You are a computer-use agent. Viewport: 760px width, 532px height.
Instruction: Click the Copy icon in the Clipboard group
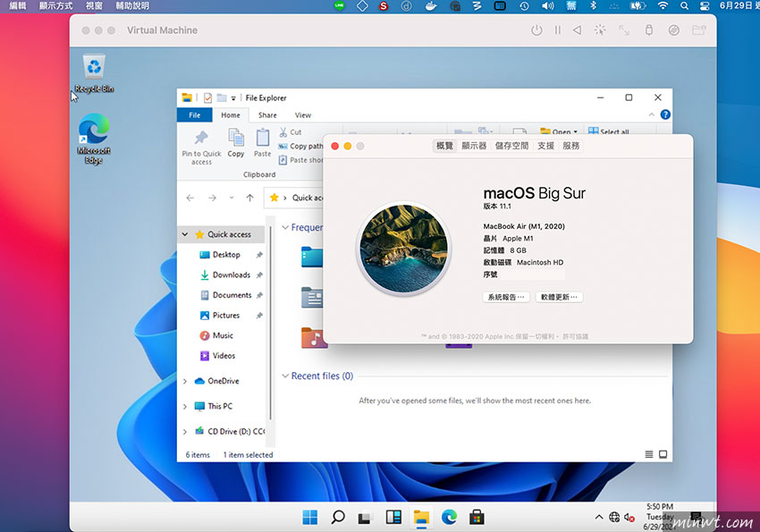click(236, 143)
